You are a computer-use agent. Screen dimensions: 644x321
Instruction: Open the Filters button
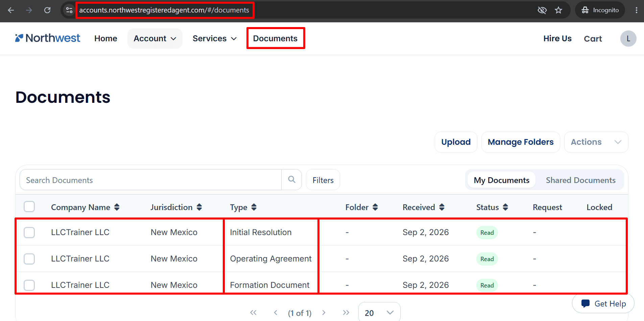[x=323, y=180]
